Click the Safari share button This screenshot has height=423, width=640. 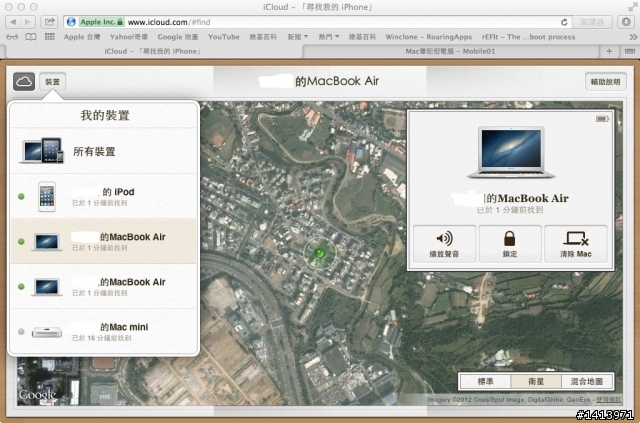tap(49, 22)
